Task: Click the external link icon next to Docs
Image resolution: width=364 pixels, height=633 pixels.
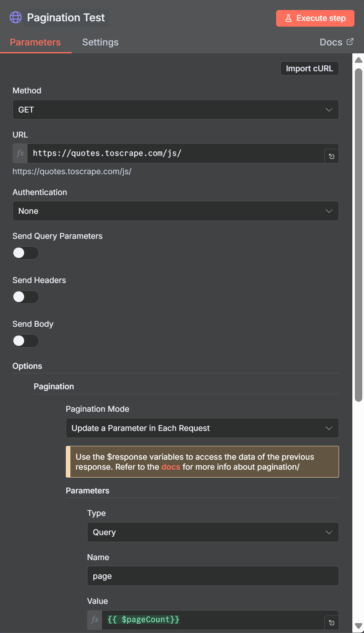Action: (350, 42)
